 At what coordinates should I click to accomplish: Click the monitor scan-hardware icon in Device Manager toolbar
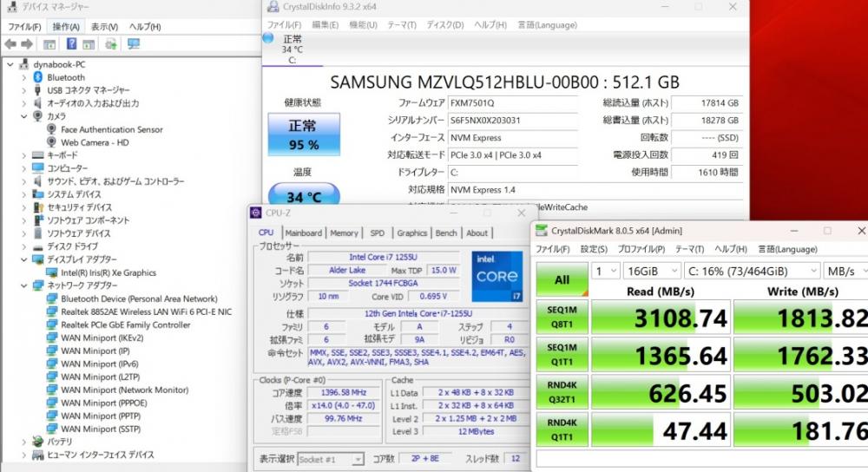[134, 43]
